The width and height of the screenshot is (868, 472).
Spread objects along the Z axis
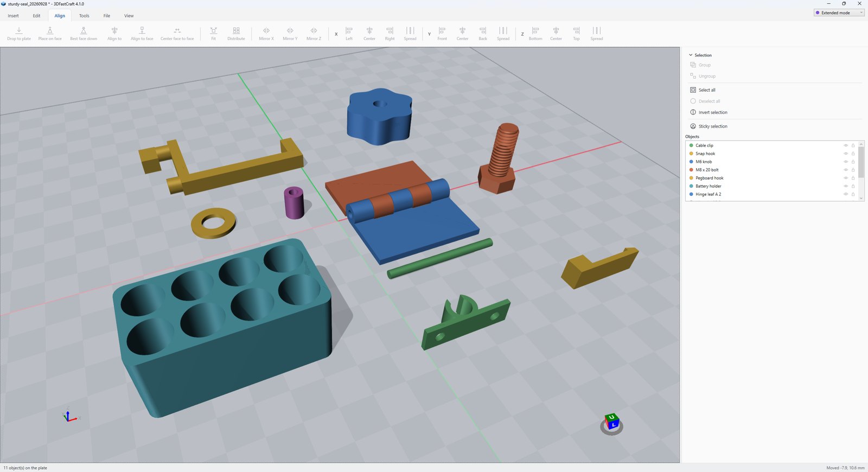point(597,34)
